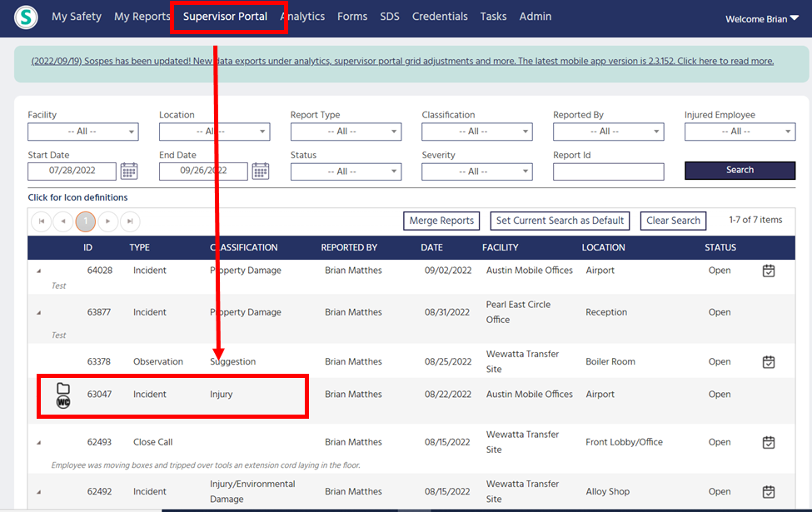Expand details for report 63877
The image size is (812, 512).
(39, 313)
